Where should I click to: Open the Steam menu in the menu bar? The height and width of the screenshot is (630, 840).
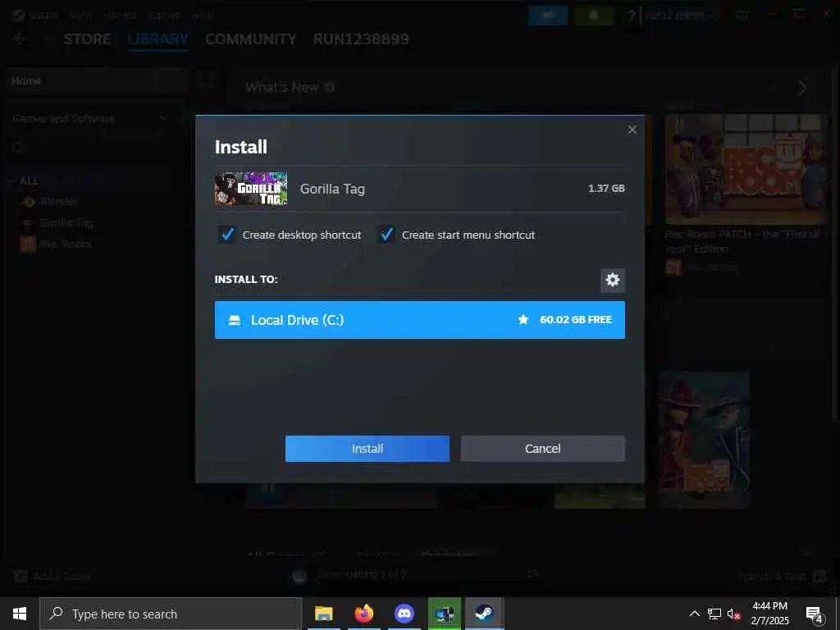(43, 15)
